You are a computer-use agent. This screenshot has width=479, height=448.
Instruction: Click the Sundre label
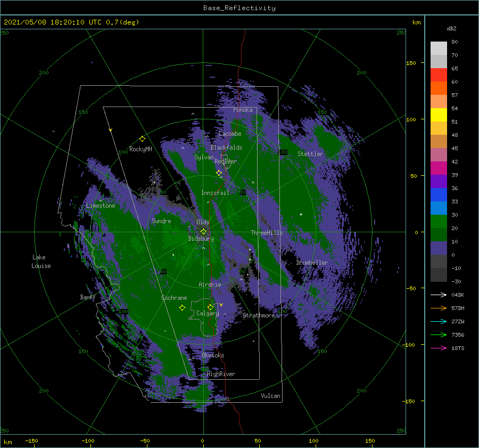coord(161,221)
